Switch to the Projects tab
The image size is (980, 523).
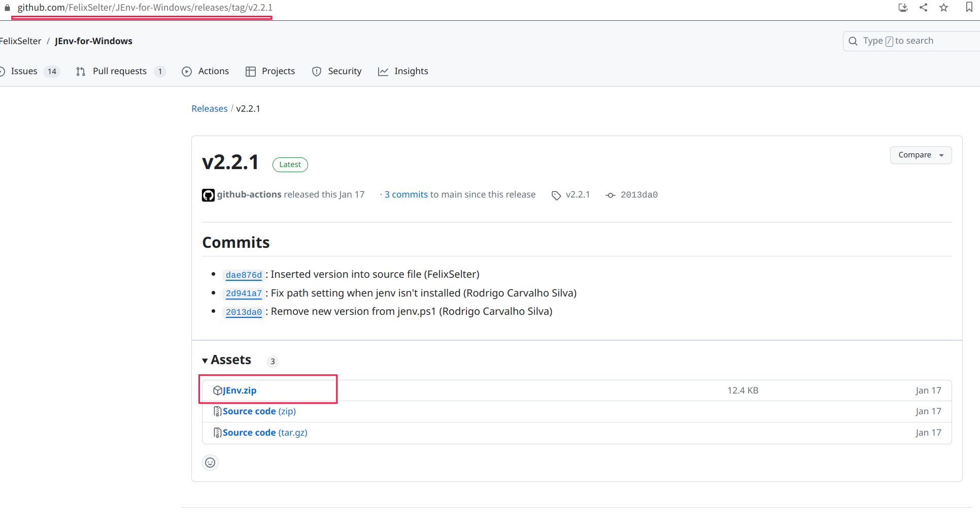271,71
